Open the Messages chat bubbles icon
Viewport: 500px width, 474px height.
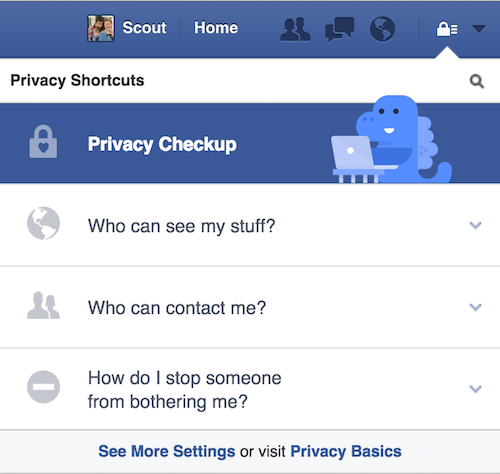[339, 29]
